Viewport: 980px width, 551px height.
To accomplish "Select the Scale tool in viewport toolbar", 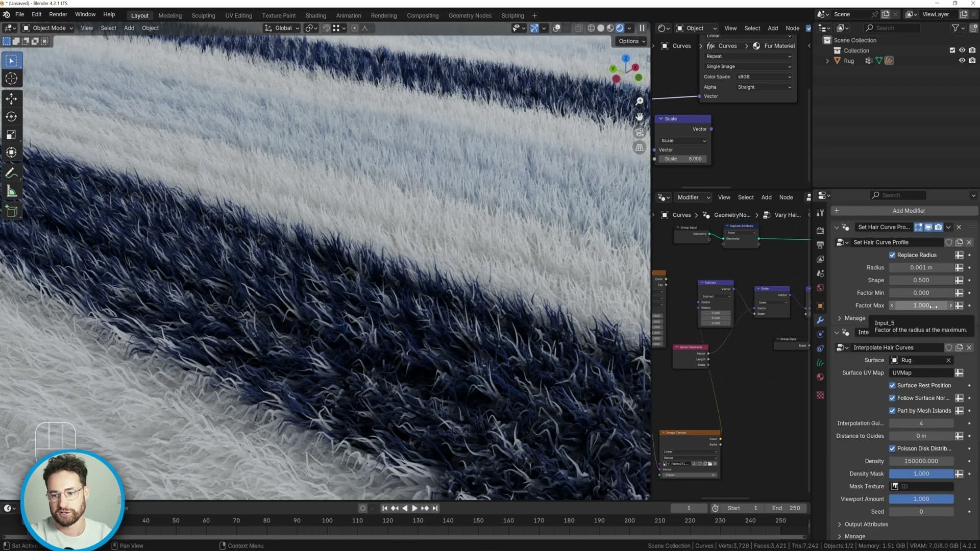I will click(11, 135).
